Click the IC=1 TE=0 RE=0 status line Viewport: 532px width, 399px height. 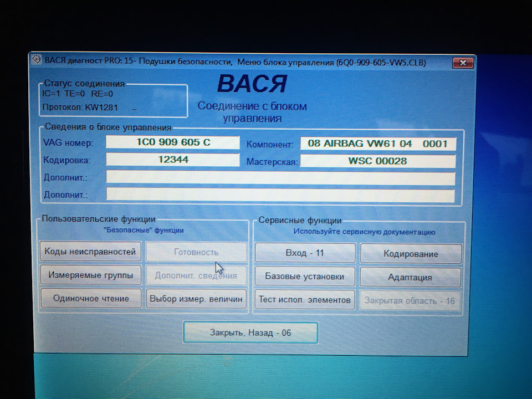coord(78,94)
